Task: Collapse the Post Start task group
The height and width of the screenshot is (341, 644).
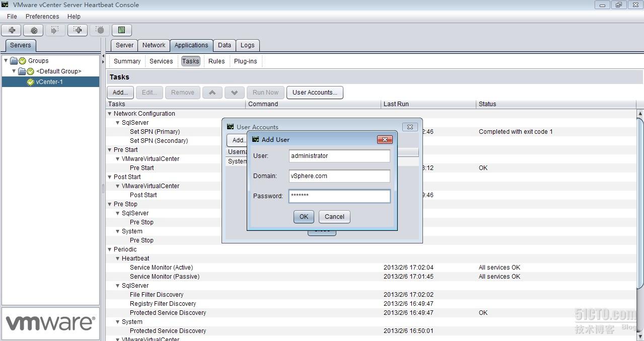Action: (x=109, y=177)
